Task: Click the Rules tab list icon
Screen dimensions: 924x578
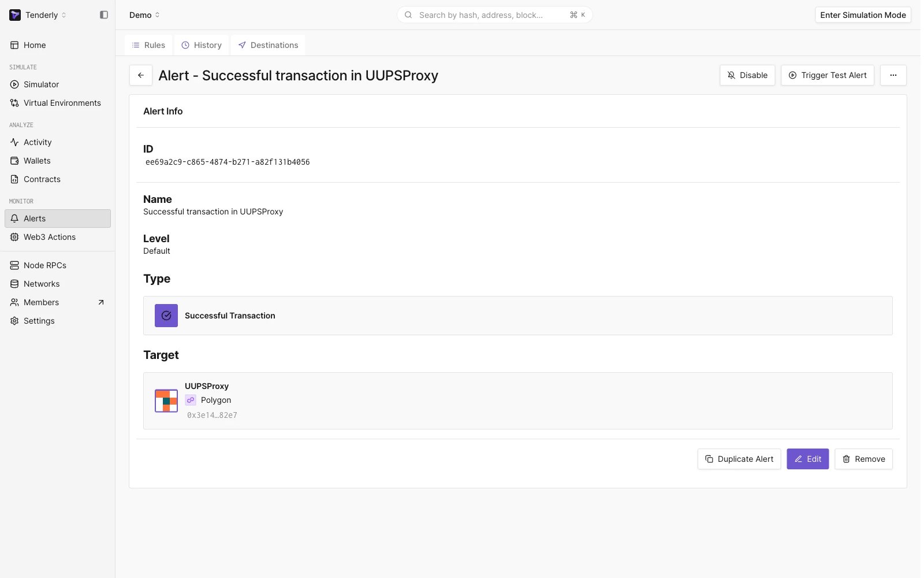Action: (136, 45)
